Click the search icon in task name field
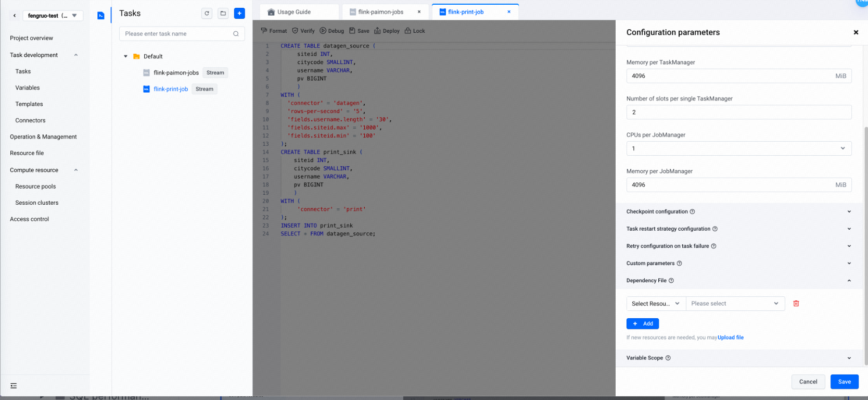 (x=236, y=34)
